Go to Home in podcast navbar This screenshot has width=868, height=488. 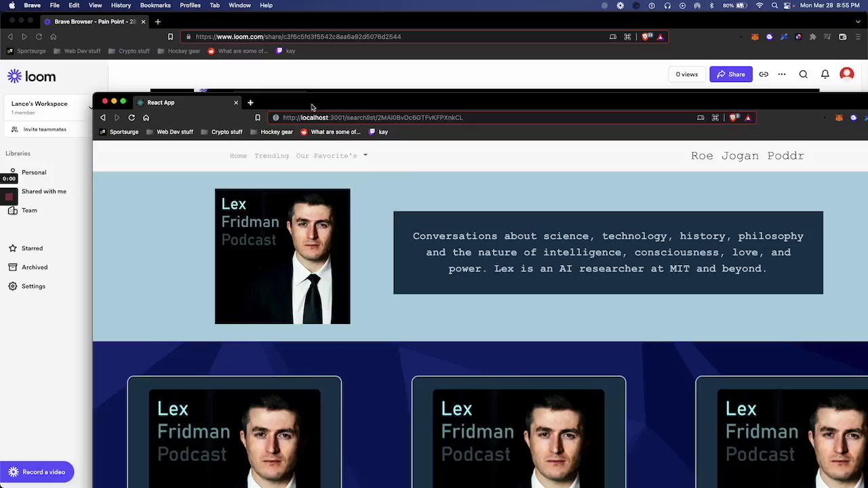(x=238, y=156)
